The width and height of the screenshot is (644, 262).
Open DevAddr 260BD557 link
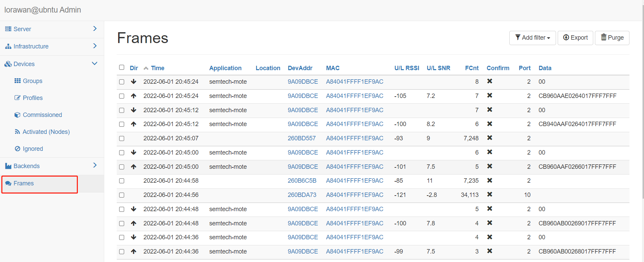302,138
